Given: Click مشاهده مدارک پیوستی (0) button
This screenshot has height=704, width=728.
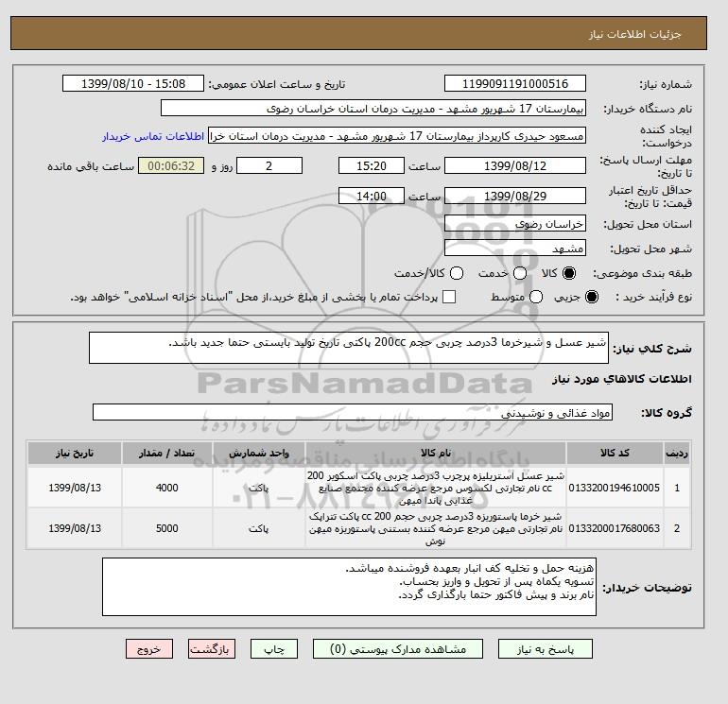Looking at the screenshot, I should [x=398, y=649].
